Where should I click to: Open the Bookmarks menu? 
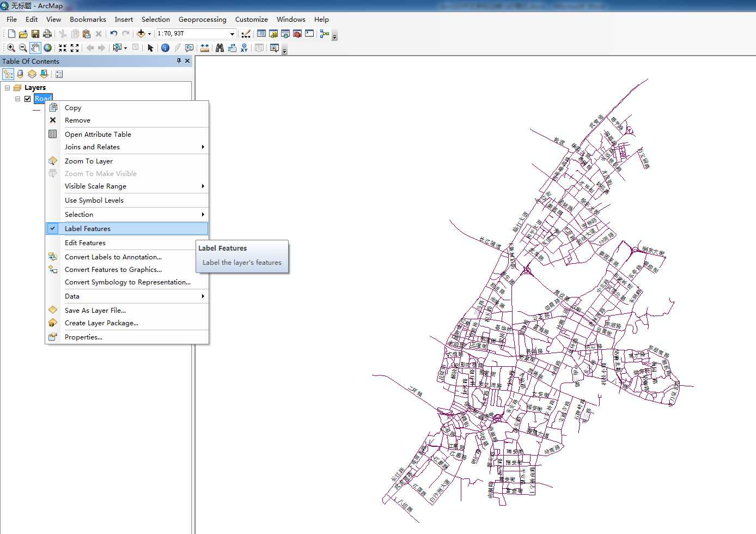[x=88, y=19]
